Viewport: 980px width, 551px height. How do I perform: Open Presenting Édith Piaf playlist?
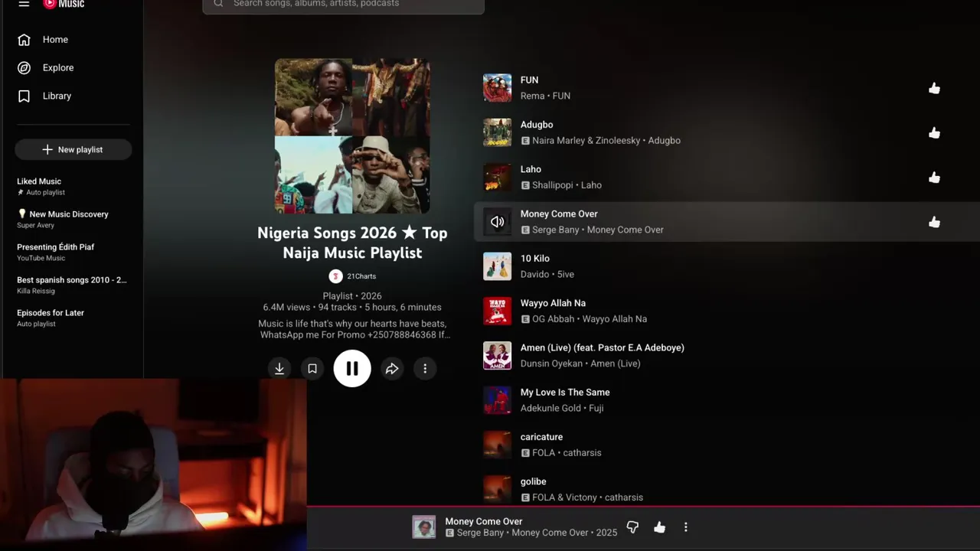click(x=73, y=252)
